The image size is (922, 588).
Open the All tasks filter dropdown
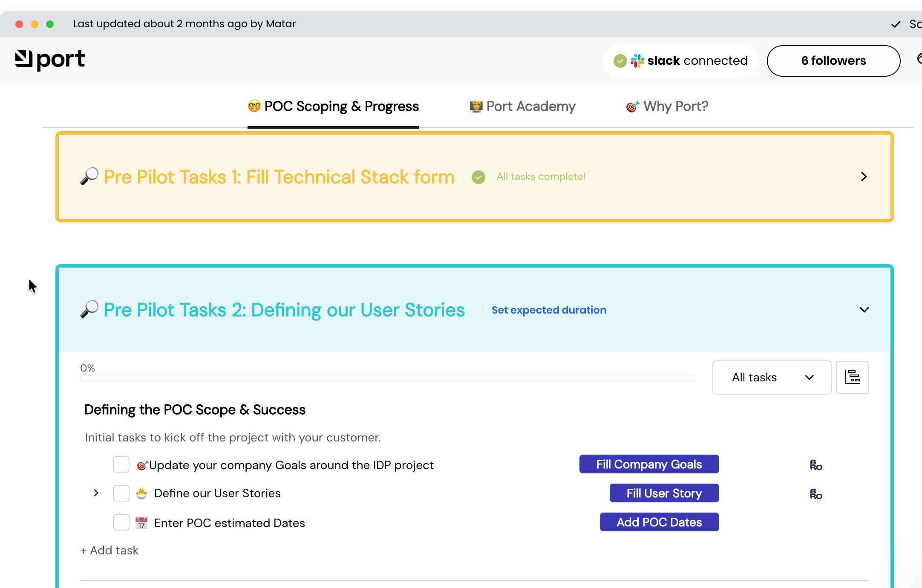tap(772, 378)
